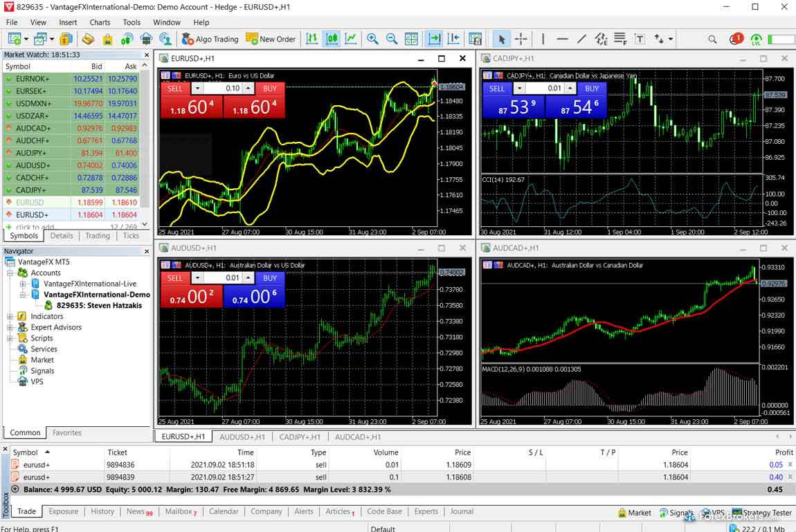The image size is (796, 532).
Task: Zoom in on the chart using the toolbar magnifier
Action: pos(372,39)
